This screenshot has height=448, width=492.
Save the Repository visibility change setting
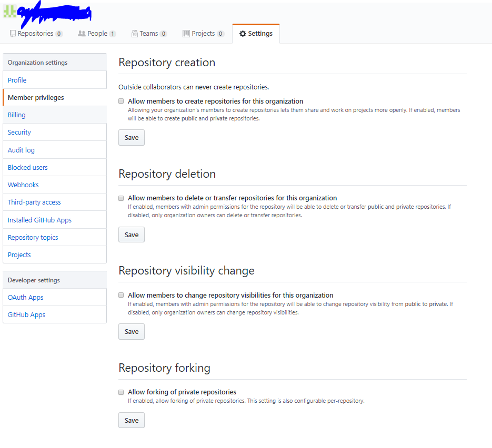coord(132,332)
